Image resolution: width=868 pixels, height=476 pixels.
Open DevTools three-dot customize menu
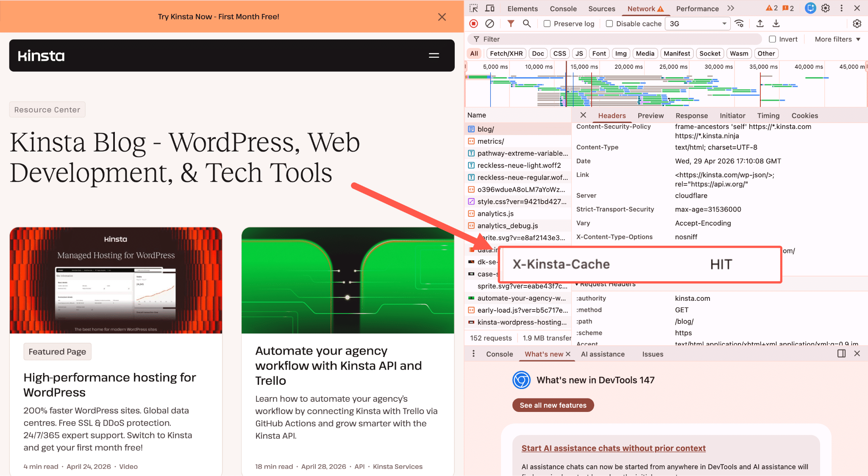click(x=842, y=8)
